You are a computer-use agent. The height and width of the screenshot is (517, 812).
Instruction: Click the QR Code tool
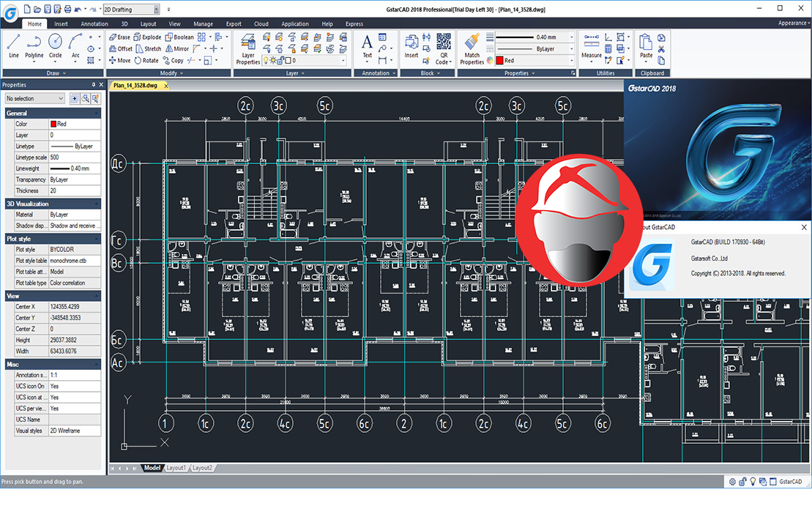(444, 48)
